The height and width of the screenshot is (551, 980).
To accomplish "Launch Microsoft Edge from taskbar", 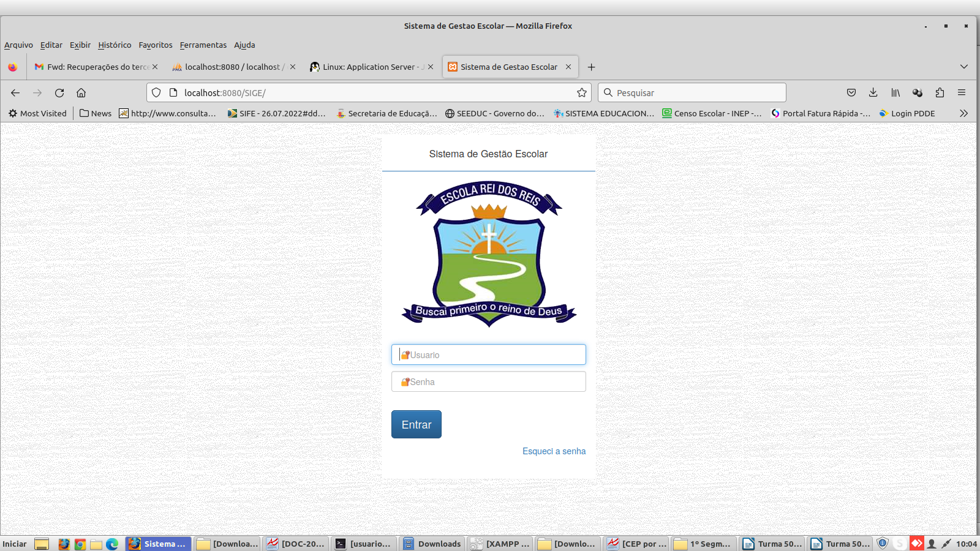I will tap(112, 544).
